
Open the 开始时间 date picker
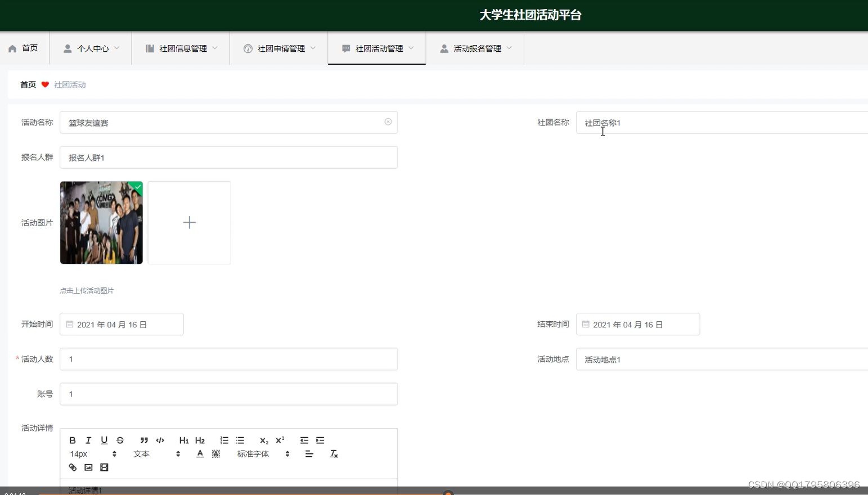tap(122, 325)
